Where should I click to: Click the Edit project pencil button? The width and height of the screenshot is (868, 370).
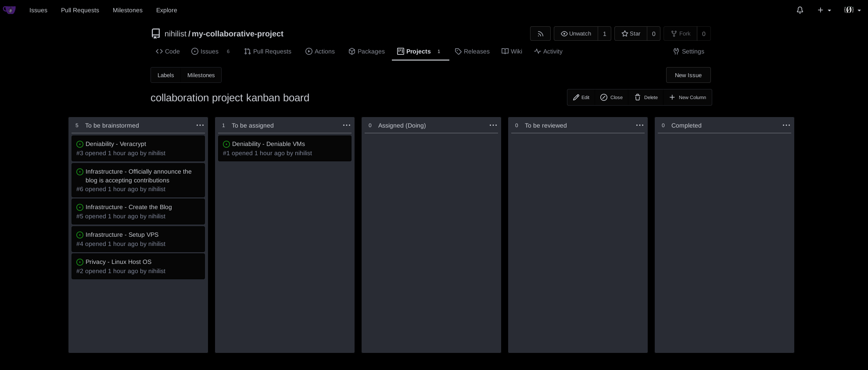[581, 97]
